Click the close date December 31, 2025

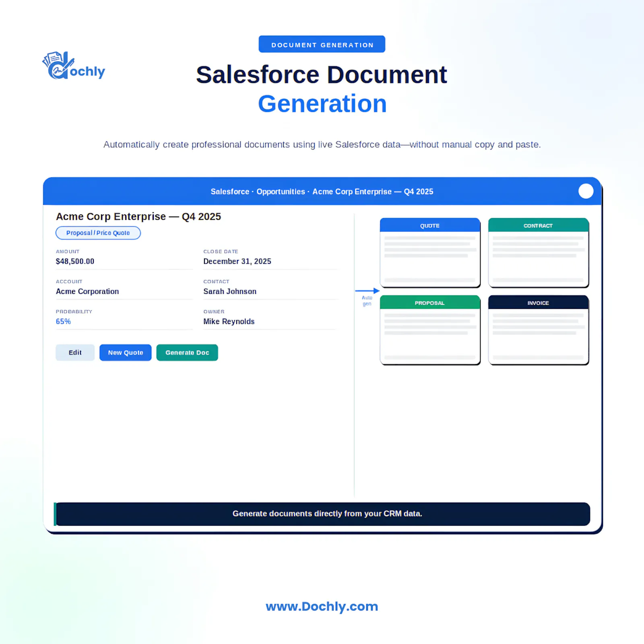[237, 261]
